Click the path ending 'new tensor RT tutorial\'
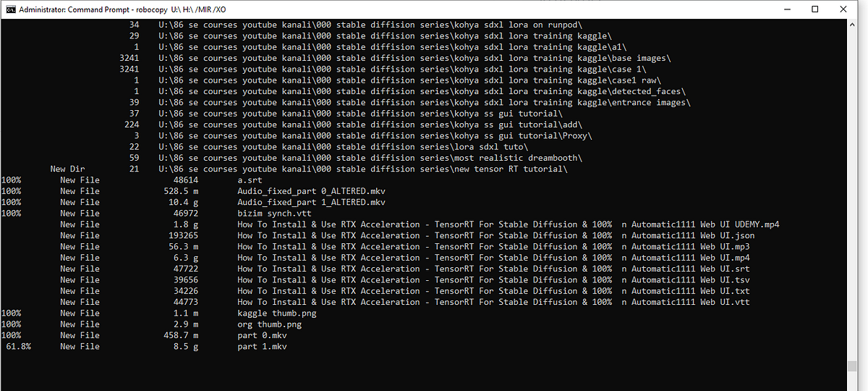This screenshot has height=391, width=868. pyautogui.click(x=362, y=169)
